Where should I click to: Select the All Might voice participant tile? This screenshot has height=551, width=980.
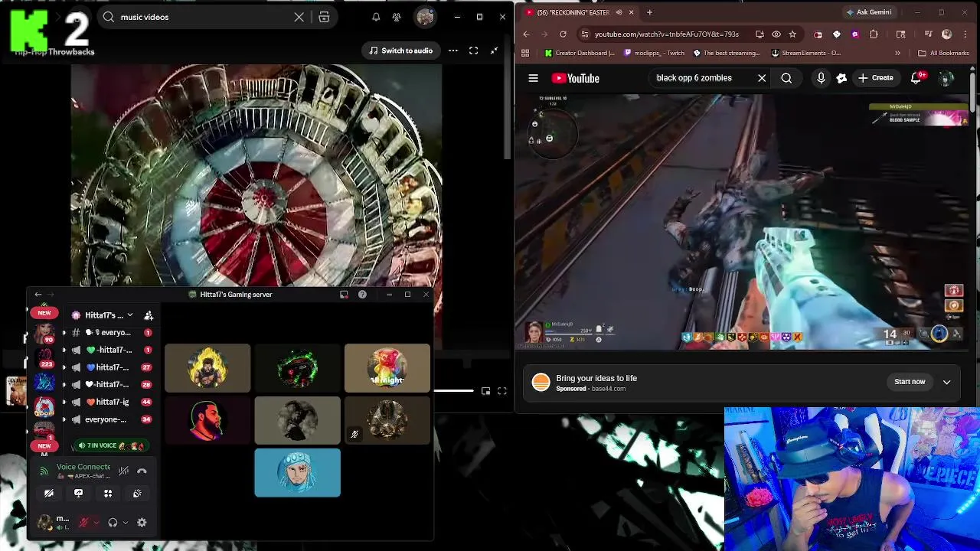click(x=387, y=368)
